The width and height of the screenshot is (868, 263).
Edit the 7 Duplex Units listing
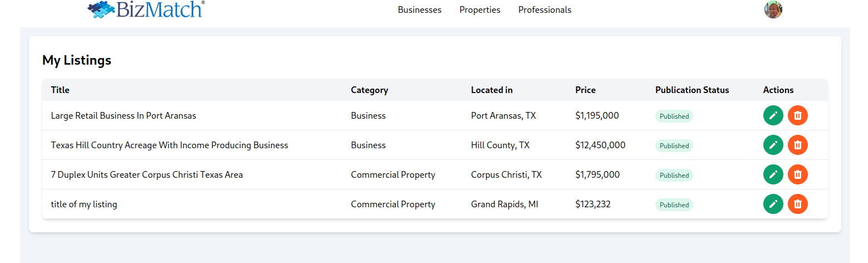(x=773, y=174)
